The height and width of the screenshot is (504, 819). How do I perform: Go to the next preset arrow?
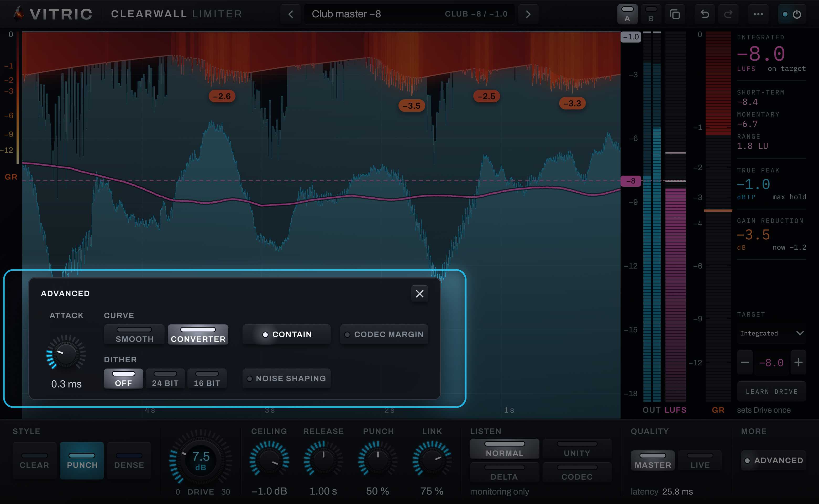click(528, 14)
